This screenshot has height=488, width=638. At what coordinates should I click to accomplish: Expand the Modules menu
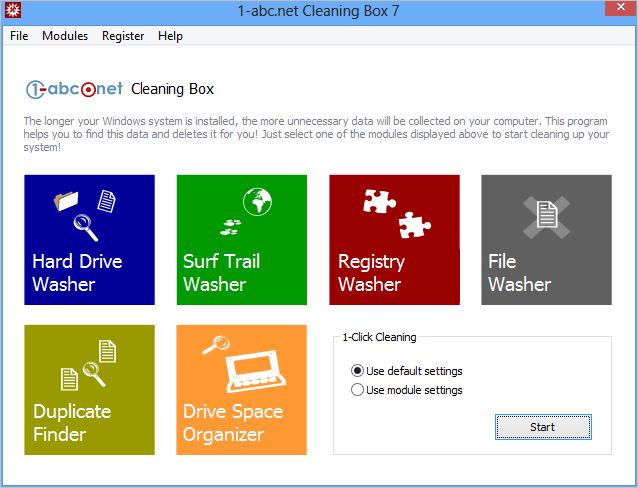click(65, 36)
